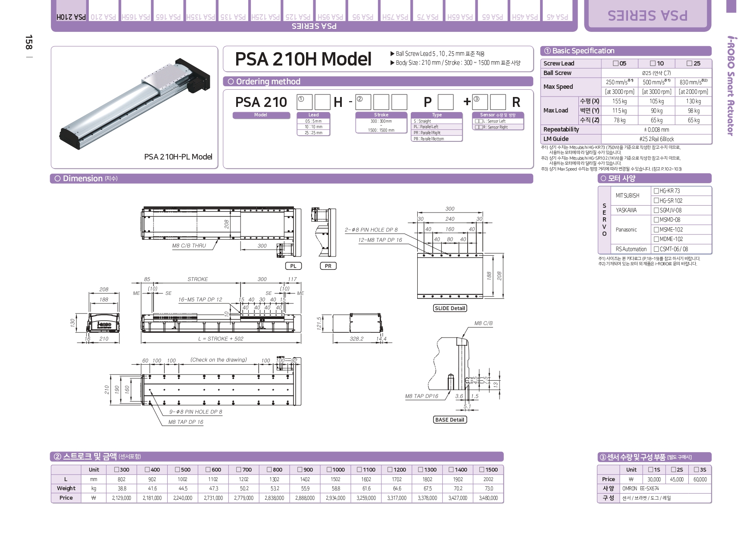Switch to the PSA 65H tab
This screenshot has width=756, height=535.
pos(460,11)
